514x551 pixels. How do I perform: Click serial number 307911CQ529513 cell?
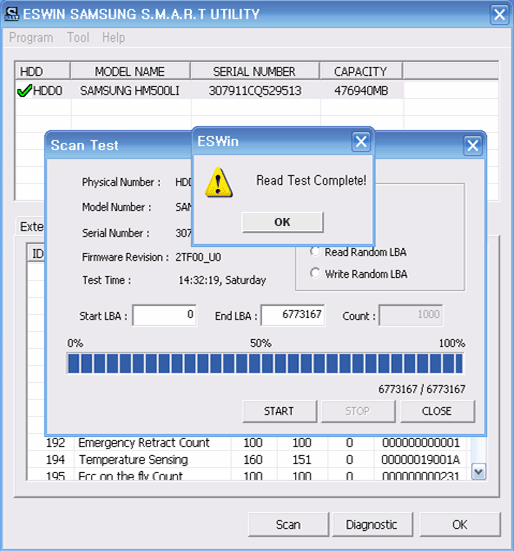(x=255, y=91)
